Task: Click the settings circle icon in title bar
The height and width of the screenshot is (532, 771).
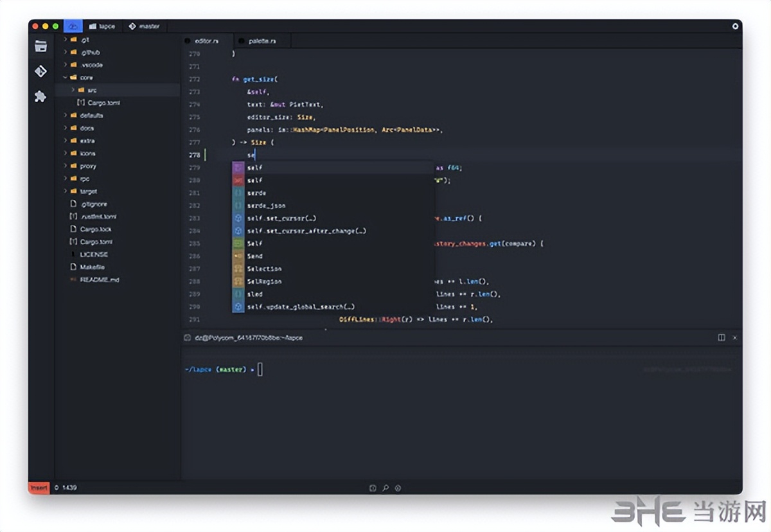Action: click(x=735, y=26)
